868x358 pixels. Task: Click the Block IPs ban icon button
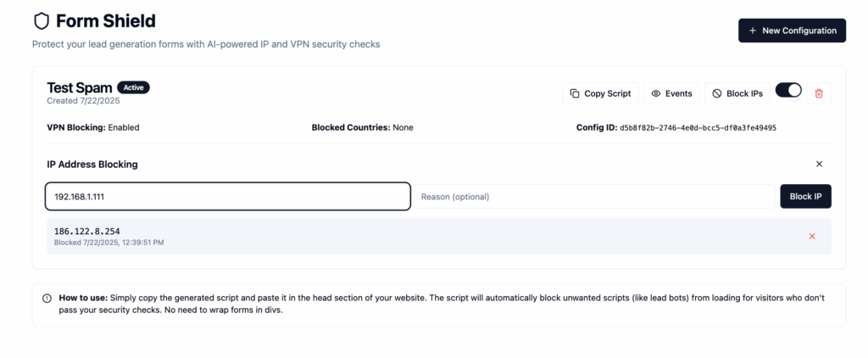coord(737,93)
